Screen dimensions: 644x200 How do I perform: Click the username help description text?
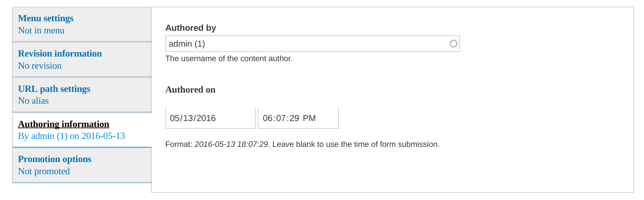point(229,58)
